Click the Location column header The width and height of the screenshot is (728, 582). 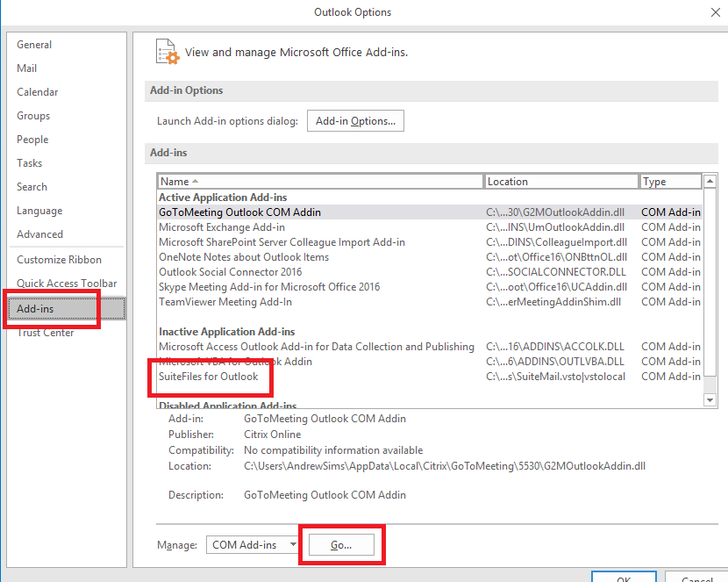tap(561, 181)
